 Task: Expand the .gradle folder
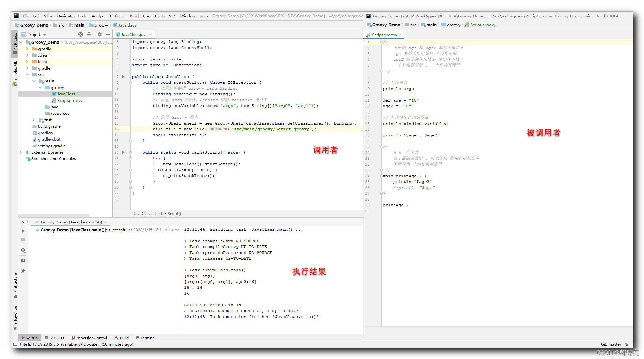point(27,49)
